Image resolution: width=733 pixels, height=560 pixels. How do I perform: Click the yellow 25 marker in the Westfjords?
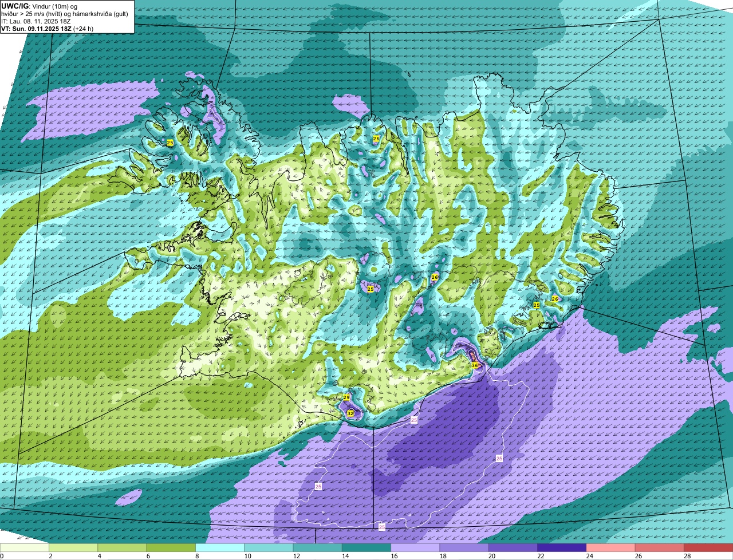(x=170, y=143)
